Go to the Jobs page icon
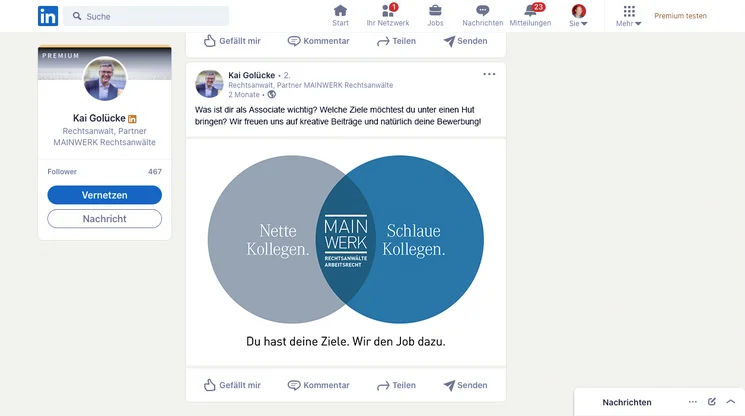Screen dimensions: 745x416 tap(435, 15)
